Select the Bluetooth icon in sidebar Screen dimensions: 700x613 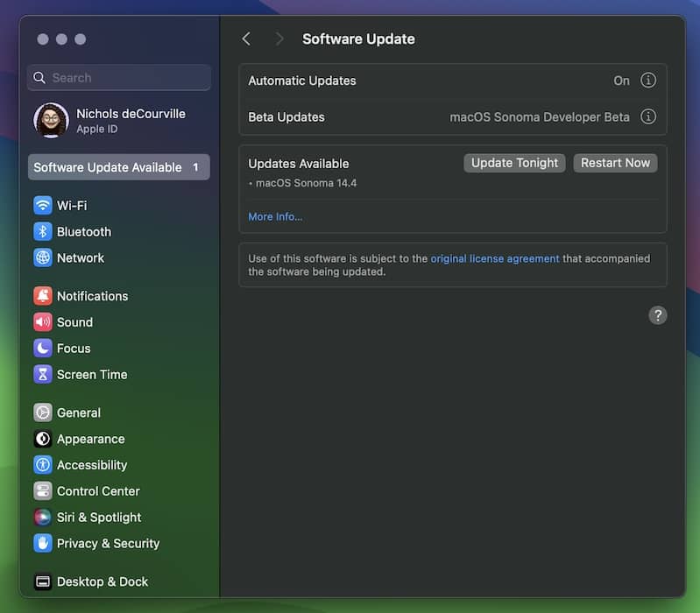pos(43,232)
